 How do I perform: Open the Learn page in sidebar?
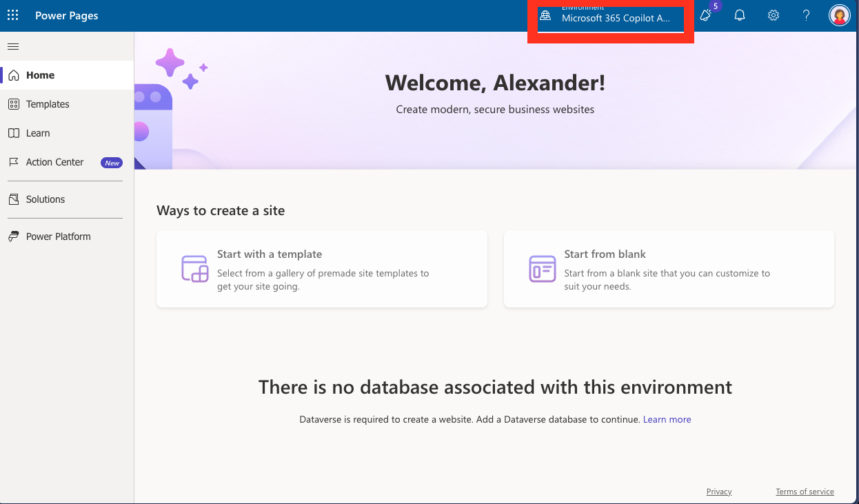[x=38, y=133]
